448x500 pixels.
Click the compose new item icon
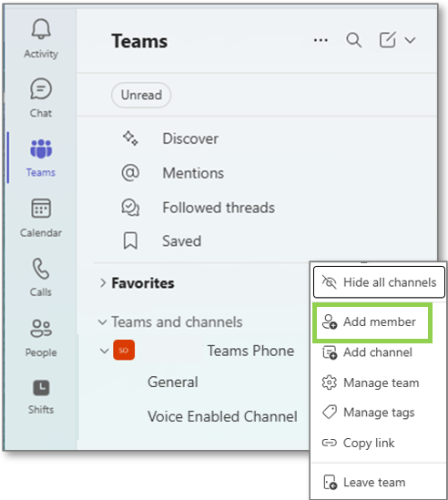tap(387, 40)
